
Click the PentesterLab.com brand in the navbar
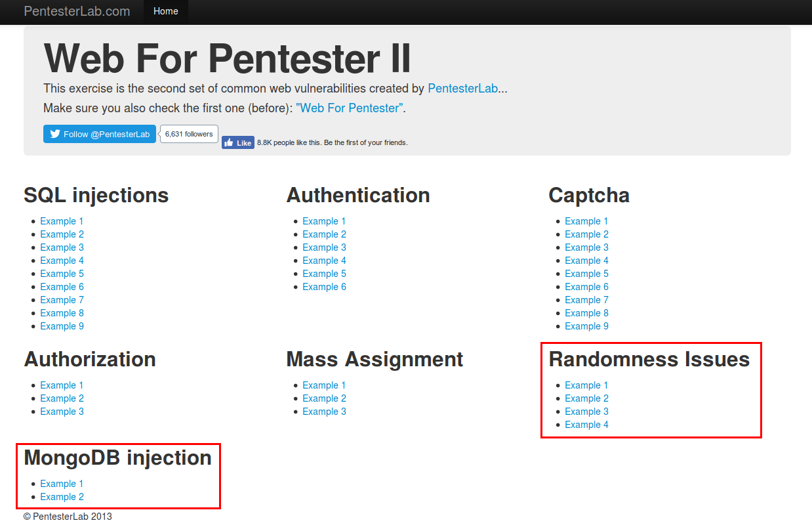[x=76, y=11]
